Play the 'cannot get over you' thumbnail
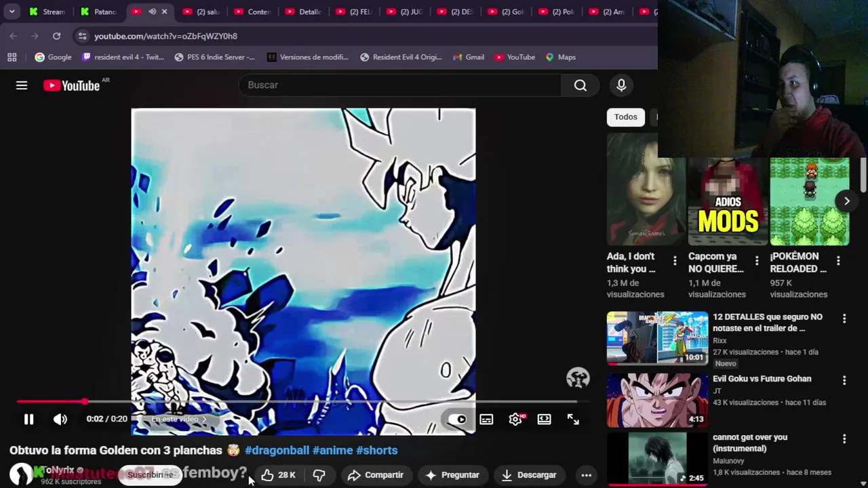 tap(657, 458)
